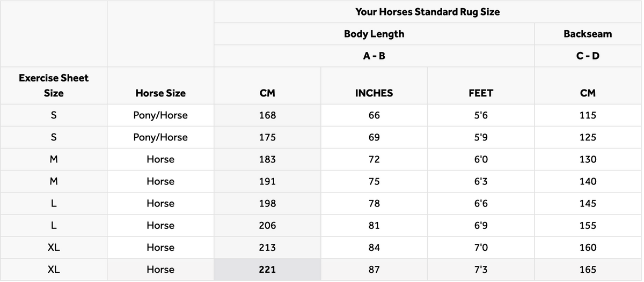Click the backseam value 115 cell
This screenshot has width=644, height=282.
click(588, 115)
